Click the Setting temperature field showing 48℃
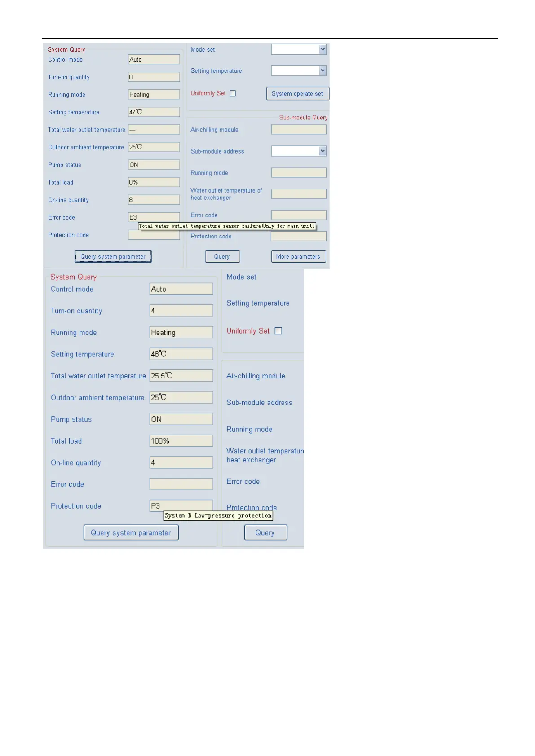 pyautogui.click(x=181, y=354)
